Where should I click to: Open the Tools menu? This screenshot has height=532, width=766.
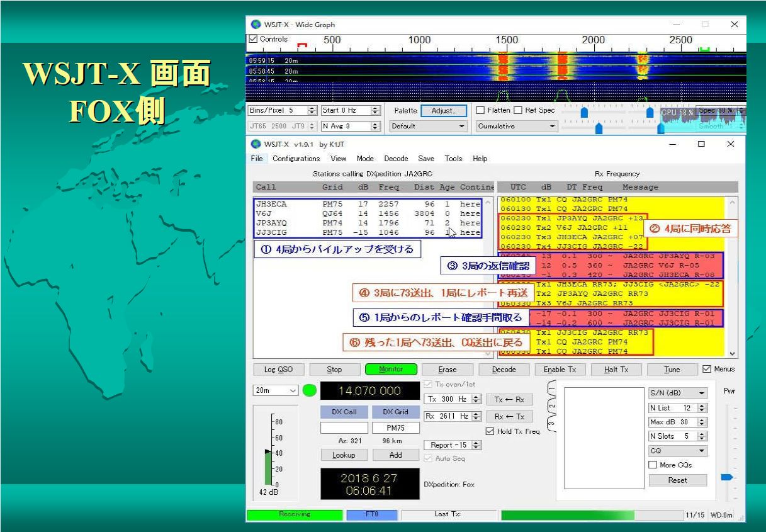pos(454,159)
